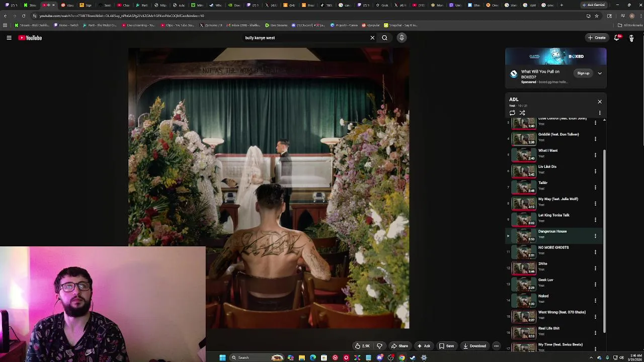Save the video to a playlist
Screen dimensions: 644x362
[x=446, y=346]
